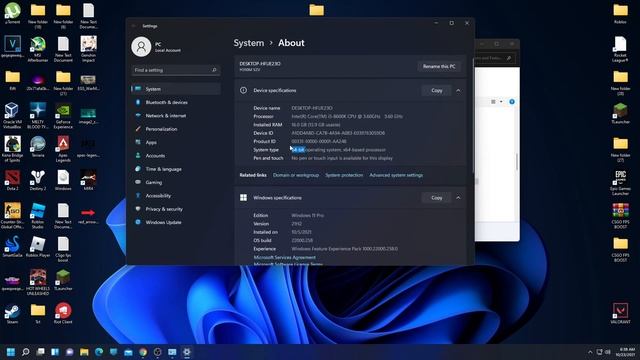Viewport: 640px width, 360px height.
Task: Collapse the Device specifications section
Action: [458, 90]
